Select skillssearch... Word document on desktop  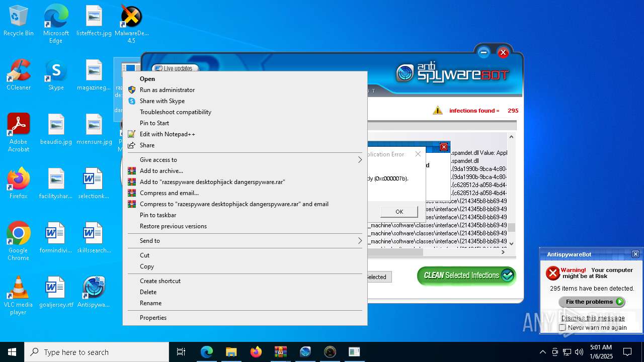point(94,238)
